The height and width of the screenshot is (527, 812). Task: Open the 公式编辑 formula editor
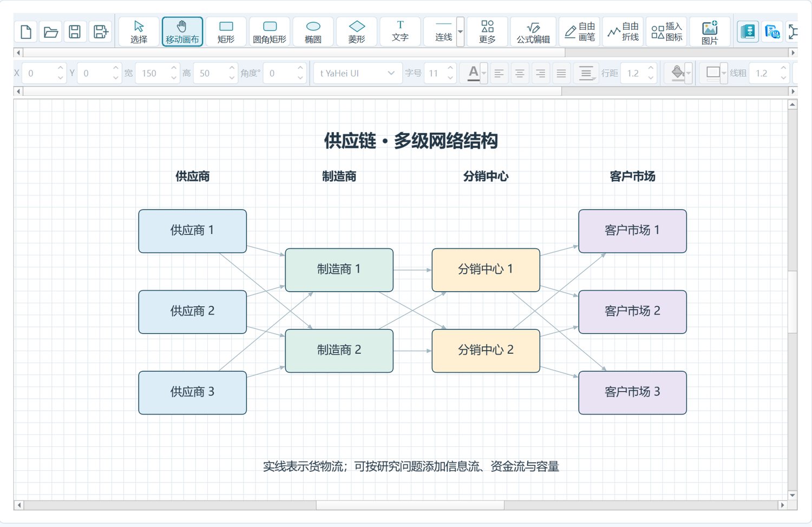click(533, 32)
